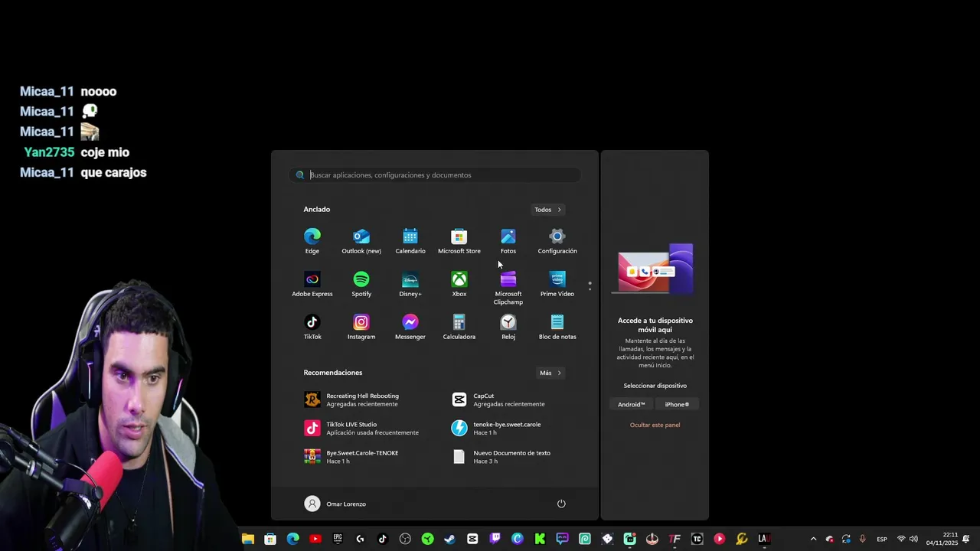
Task: Open TikTok icon on the taskbar
Action: click(x=383, y=539)
